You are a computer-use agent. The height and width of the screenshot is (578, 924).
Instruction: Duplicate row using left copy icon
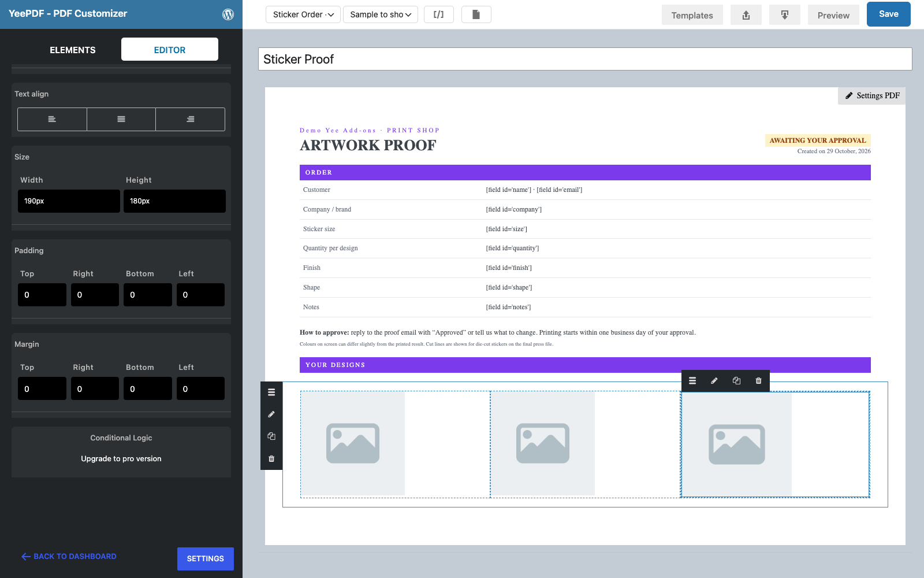(x=271, y=436)
